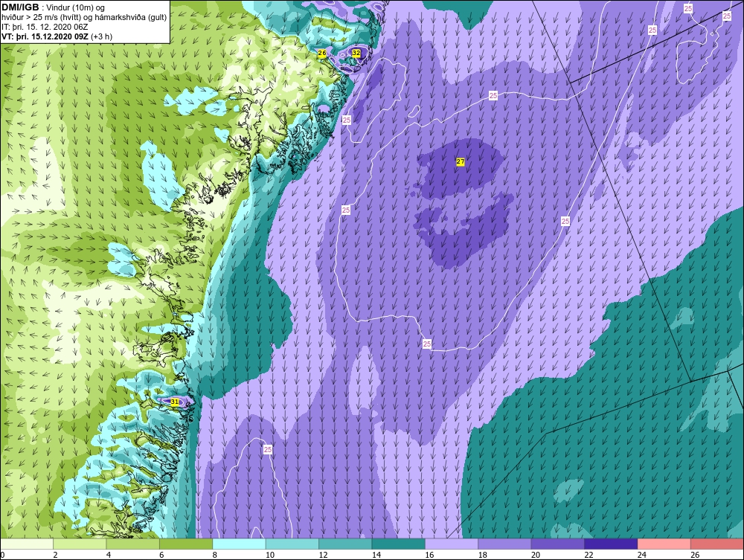This screenshot has width=744, height=560.
Task: Pick the 6–8 m/s olive legend swatch
Action: (186, 544)
